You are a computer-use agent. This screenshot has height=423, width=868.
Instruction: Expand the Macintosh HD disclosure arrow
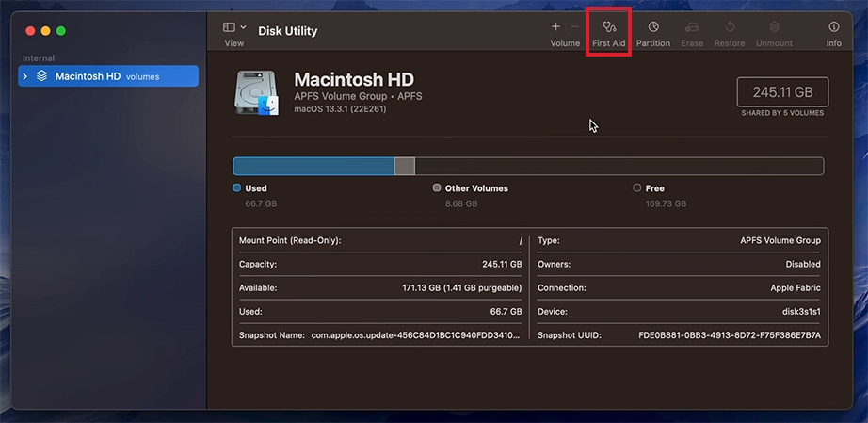[24, 76]
